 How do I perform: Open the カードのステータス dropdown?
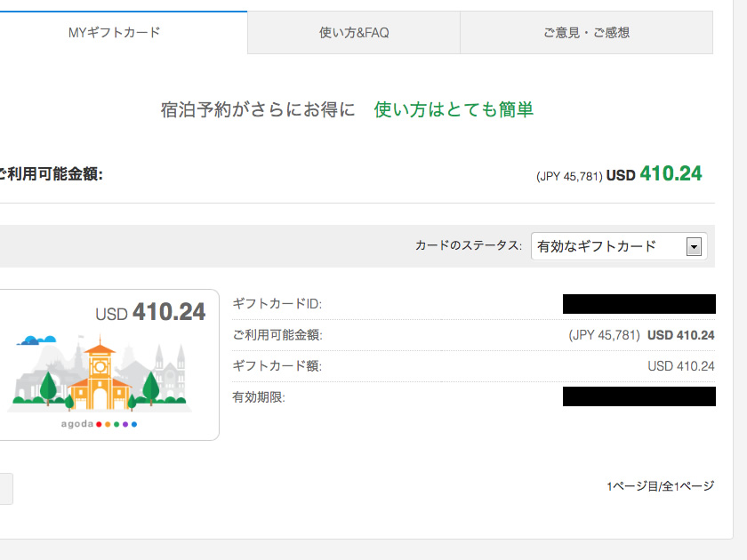[619, 246]
